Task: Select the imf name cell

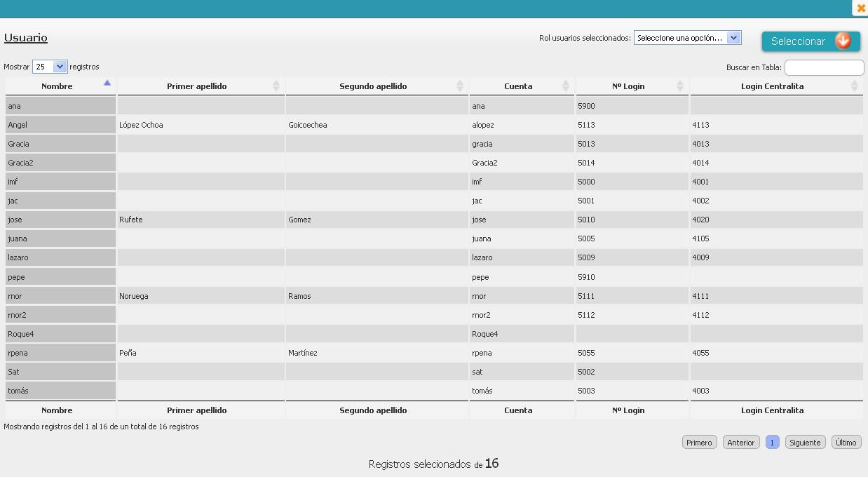Action: 60,182
